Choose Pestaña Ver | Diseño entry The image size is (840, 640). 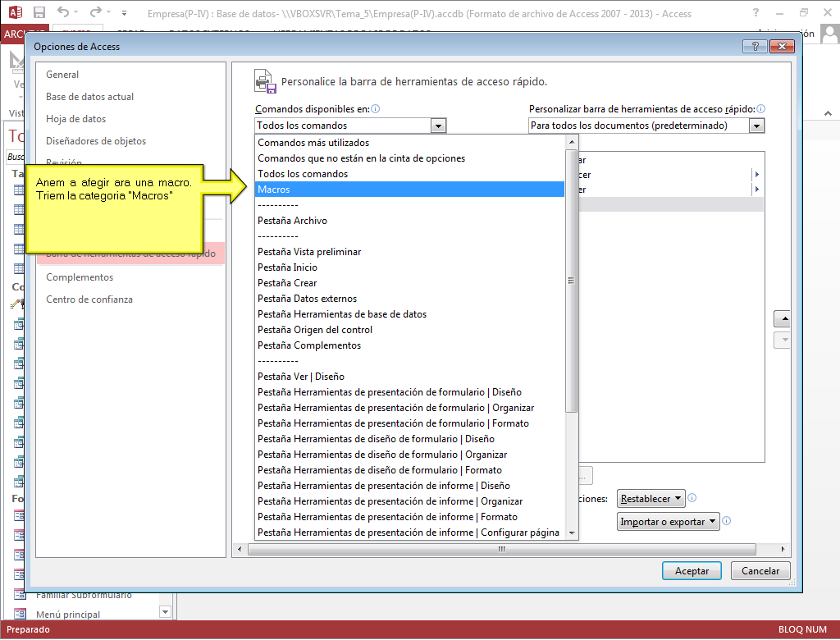[x=410, y=377]
